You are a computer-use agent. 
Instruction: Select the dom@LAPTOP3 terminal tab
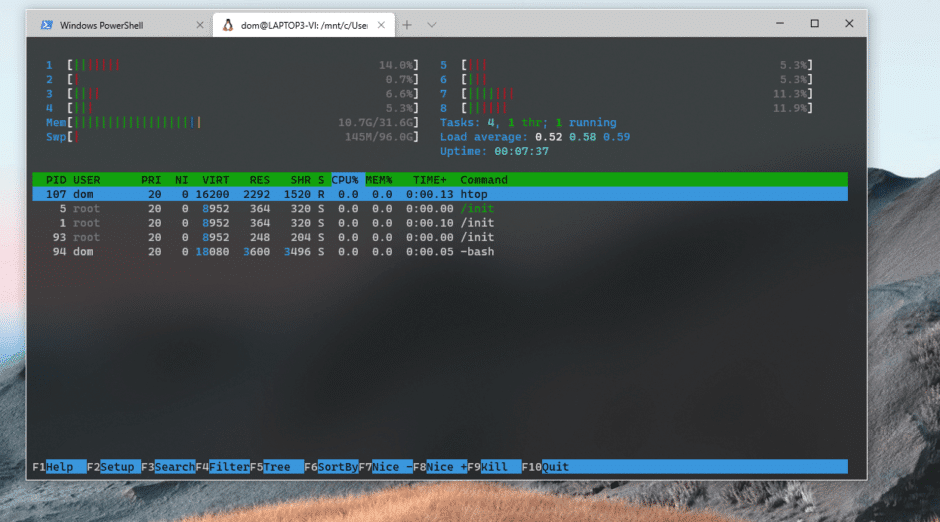(x=300, y=24)
